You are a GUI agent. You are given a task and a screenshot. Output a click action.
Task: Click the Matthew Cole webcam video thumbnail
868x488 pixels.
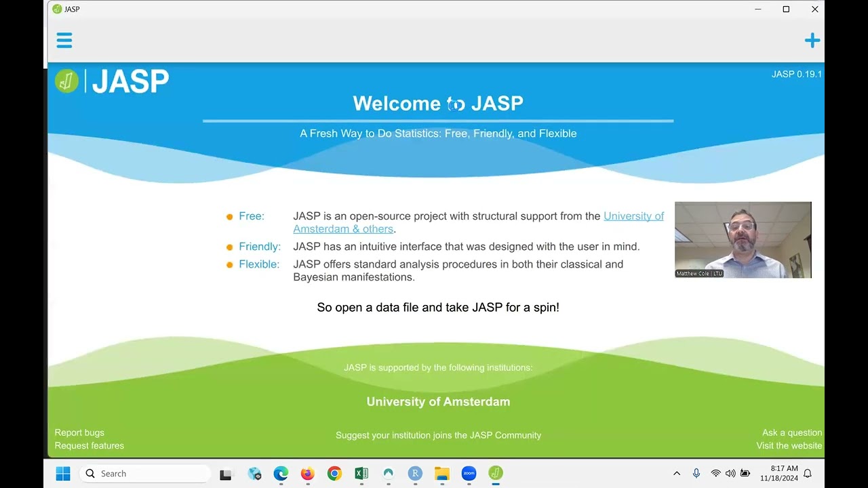pos(743,240)
